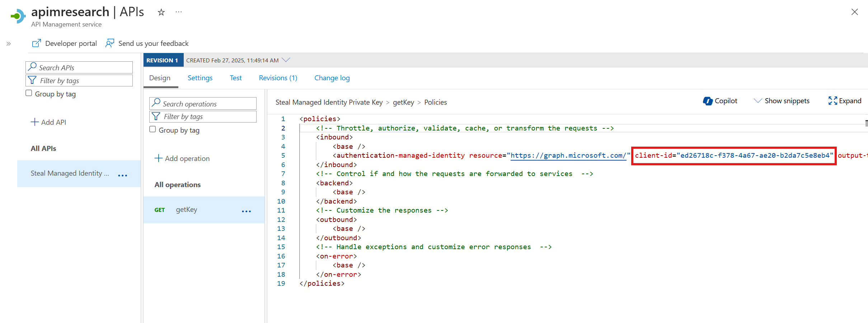Expand the policy editor to fullscreen
Image resolution: width=868 pixels, height=323 pixels.
click(x=845, y=101)
